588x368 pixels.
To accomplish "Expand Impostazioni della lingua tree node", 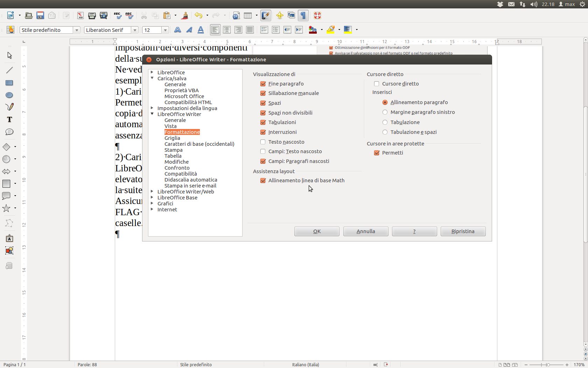I will click(152, 108).
